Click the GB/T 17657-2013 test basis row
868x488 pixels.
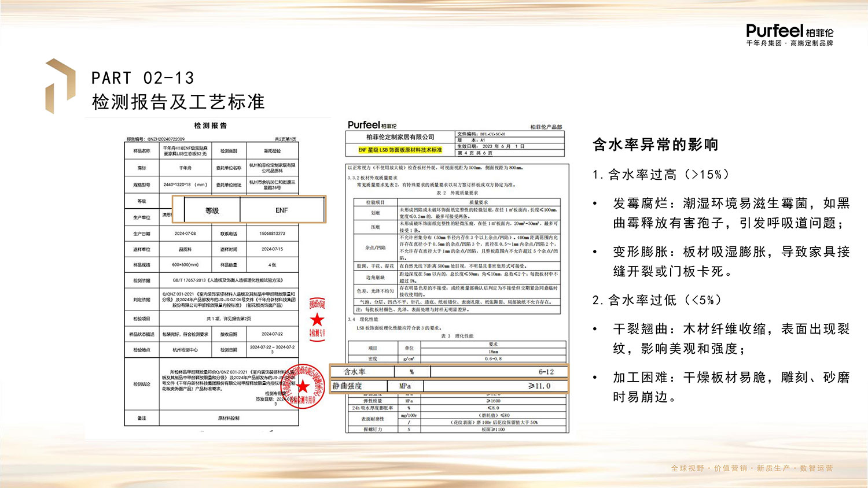[x=229, y=280]
